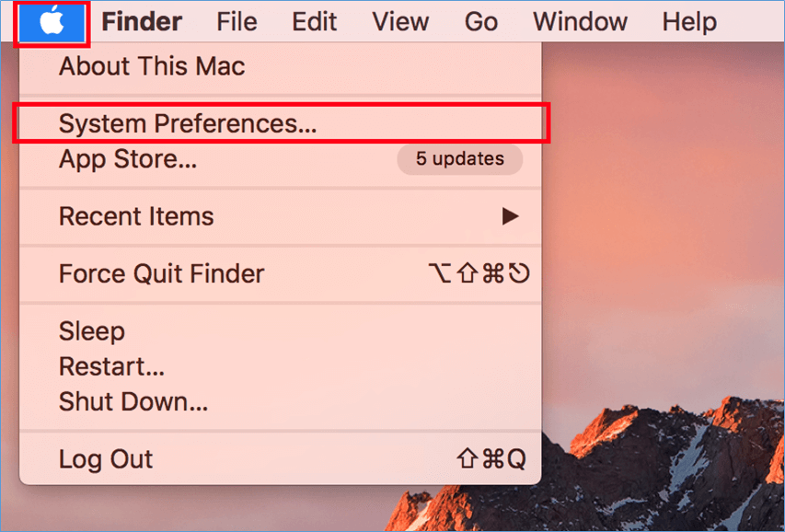Click the Apple logo menu icon
Viewport: 785px width, 532px height.
52,22
